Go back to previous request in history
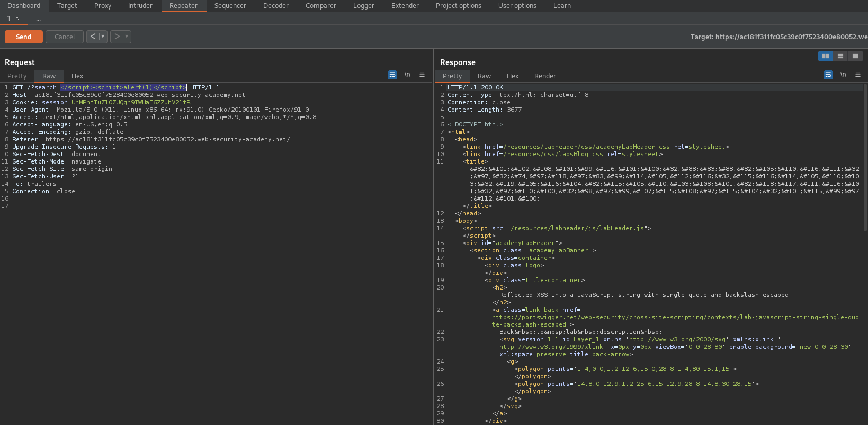 [93, 37]
